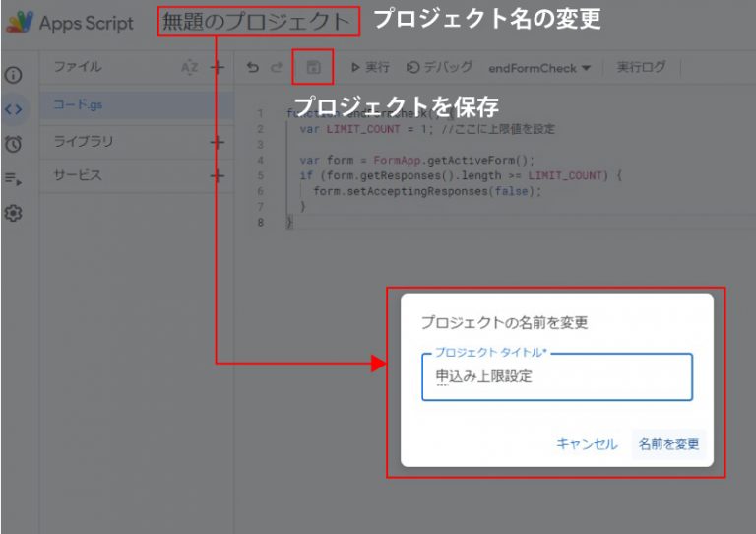Screen dimensions: 756x534
Task: Click the Undo arrow icon
Action: [x=253, y=67]
